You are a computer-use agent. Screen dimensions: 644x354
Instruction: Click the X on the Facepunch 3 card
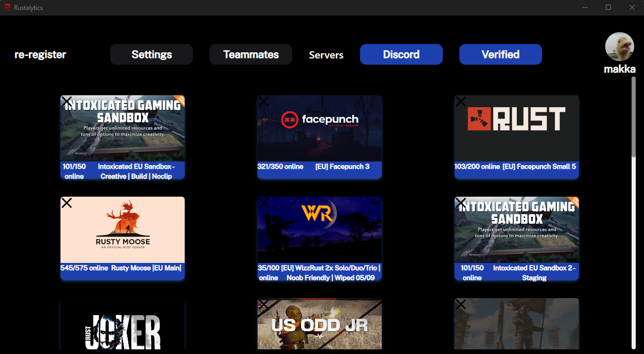264,101
